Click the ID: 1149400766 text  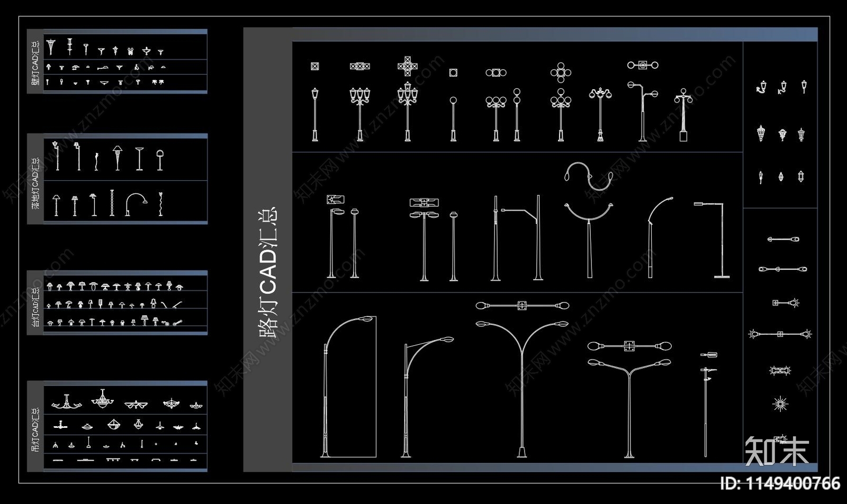click(x=780, y=483)
